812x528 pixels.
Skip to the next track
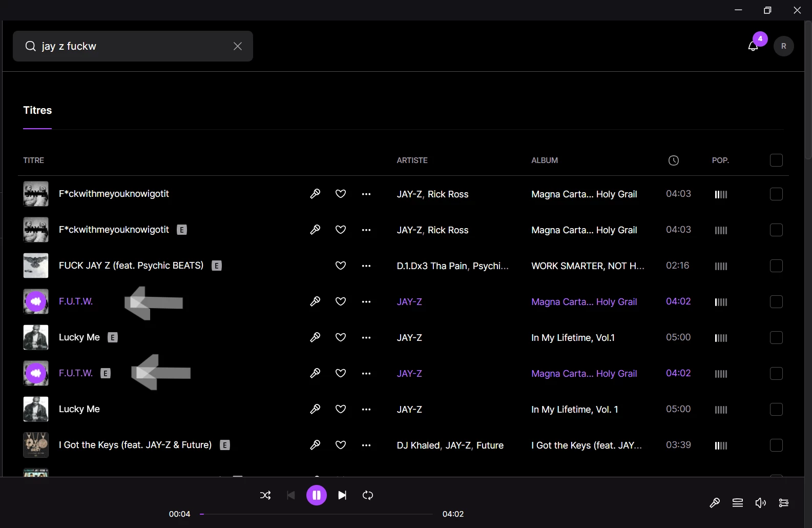[342, 495]
